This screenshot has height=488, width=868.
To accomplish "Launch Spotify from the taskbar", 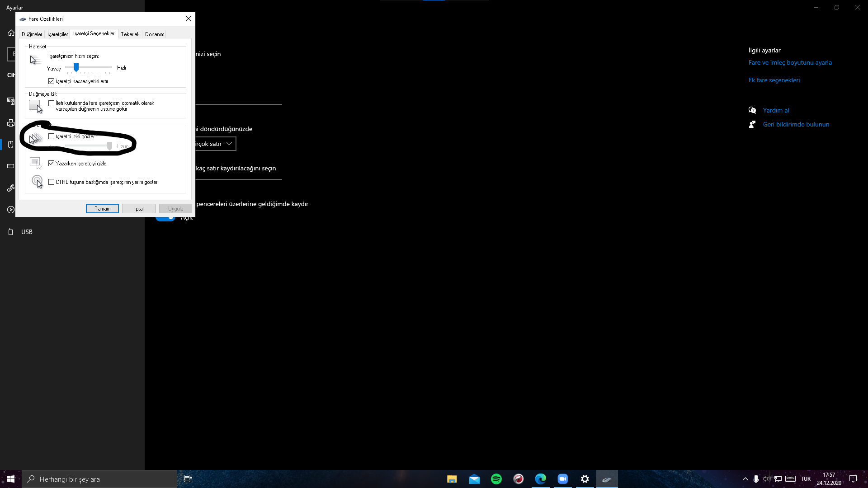I will [x=496, y=479].
